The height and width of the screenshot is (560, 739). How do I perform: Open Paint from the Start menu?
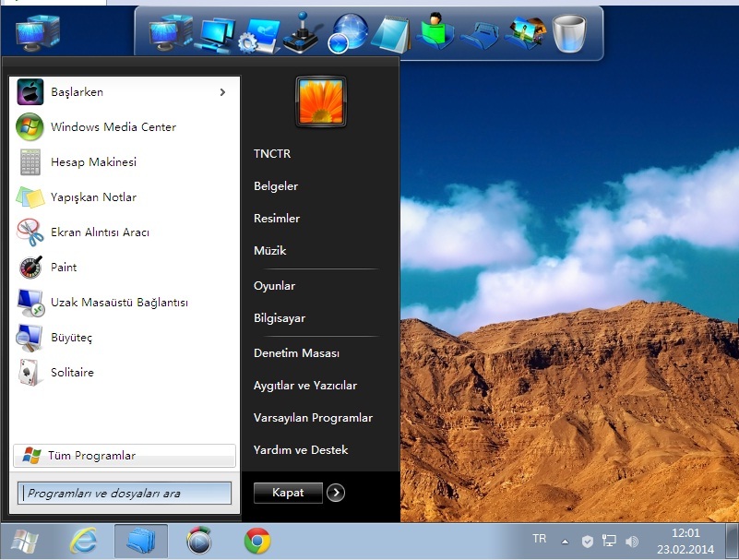64,268
